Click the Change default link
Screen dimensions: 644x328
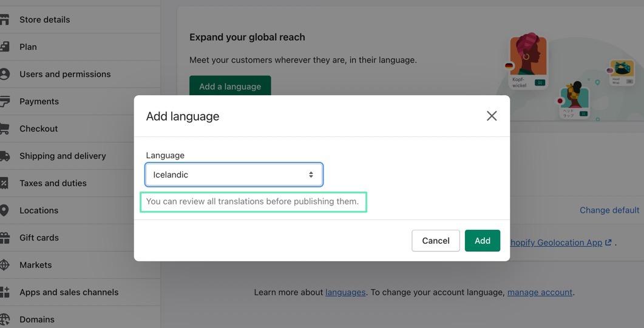point(609,210)
